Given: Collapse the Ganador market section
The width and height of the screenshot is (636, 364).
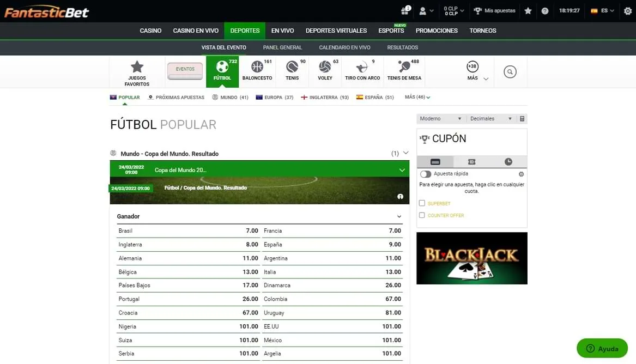Looking at the screenshot, I should coord(399,216).
